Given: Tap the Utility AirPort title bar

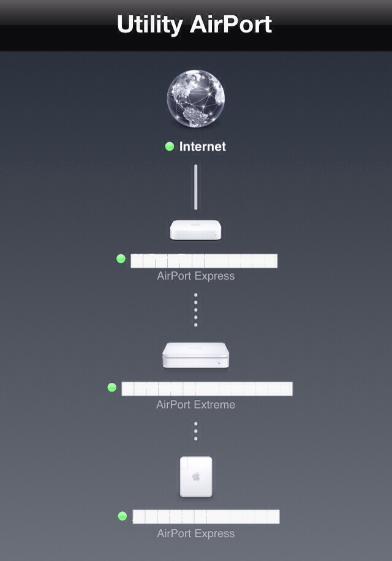Looking at the screenshot, I should point(196,25).
